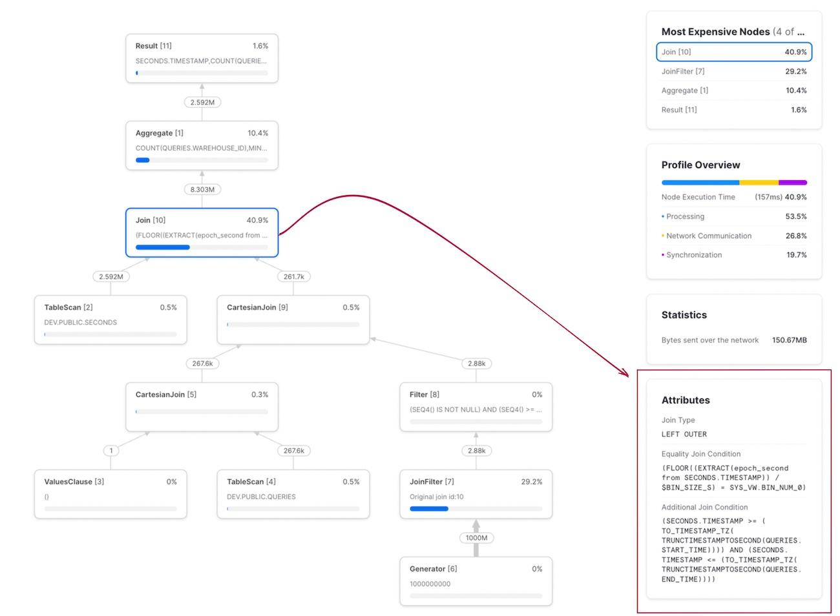The image size is (840, 616).
Task: Click the Node Execution Time row
Action: tap(734, 197)
